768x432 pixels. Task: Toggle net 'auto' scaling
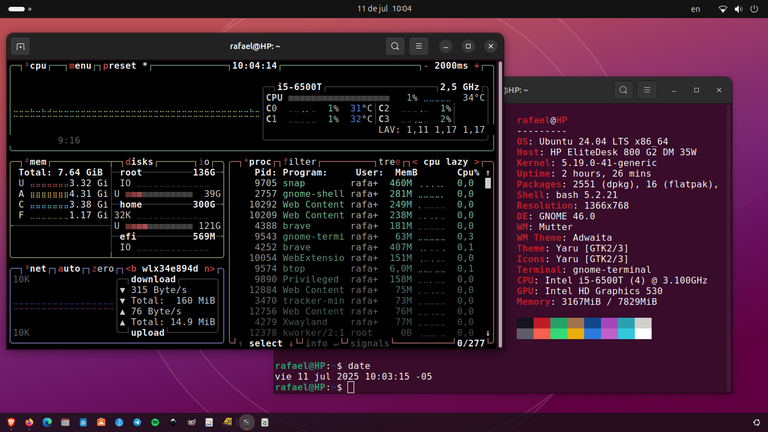coord(69,268)
